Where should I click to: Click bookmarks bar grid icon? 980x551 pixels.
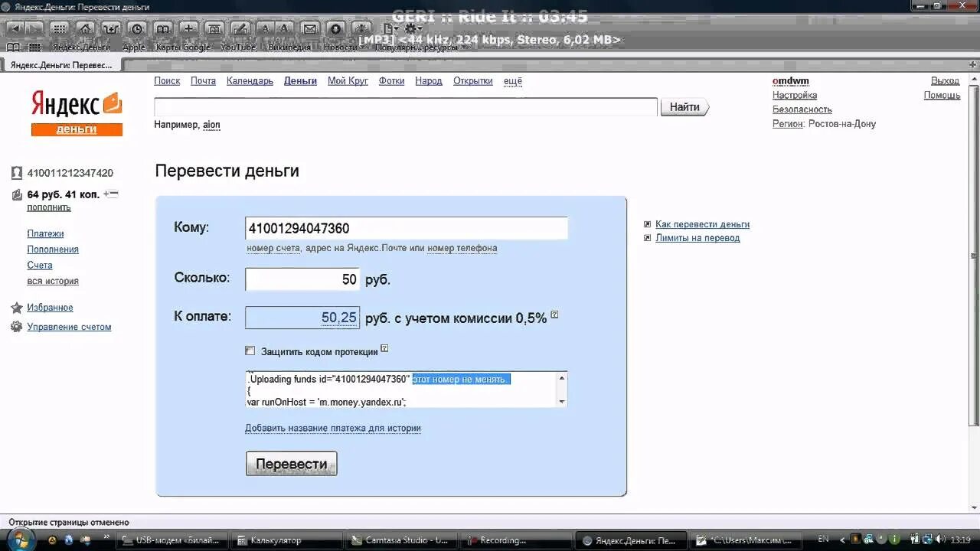pos(34,47)
